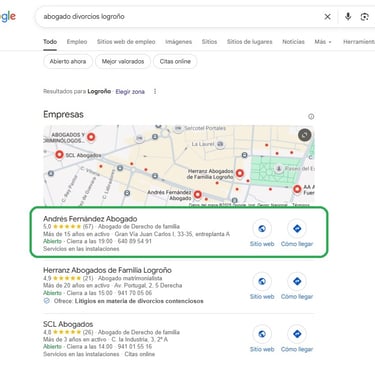Click into the search query input field
The width and height of the screenshot is (375, 366).
click(180, 16)
